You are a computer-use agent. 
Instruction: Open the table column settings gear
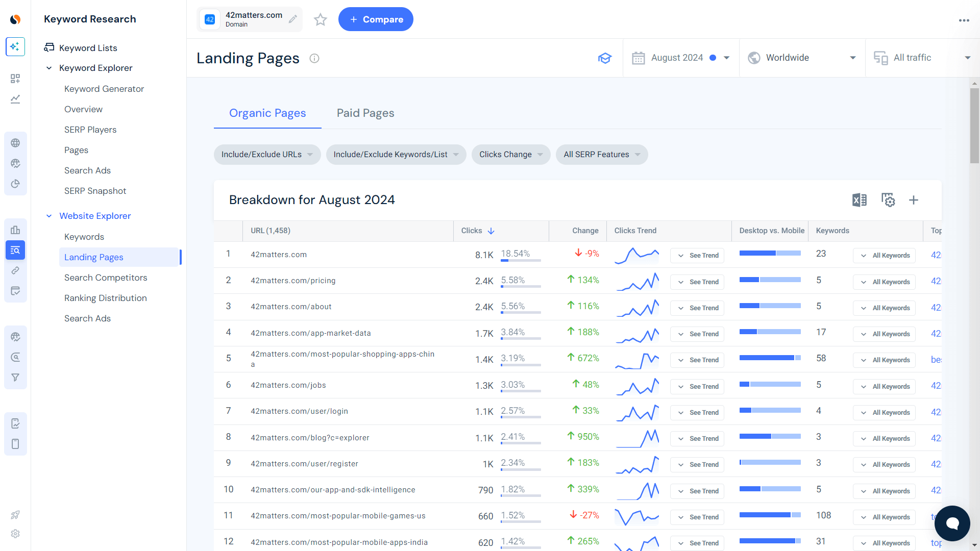(888, 200)
